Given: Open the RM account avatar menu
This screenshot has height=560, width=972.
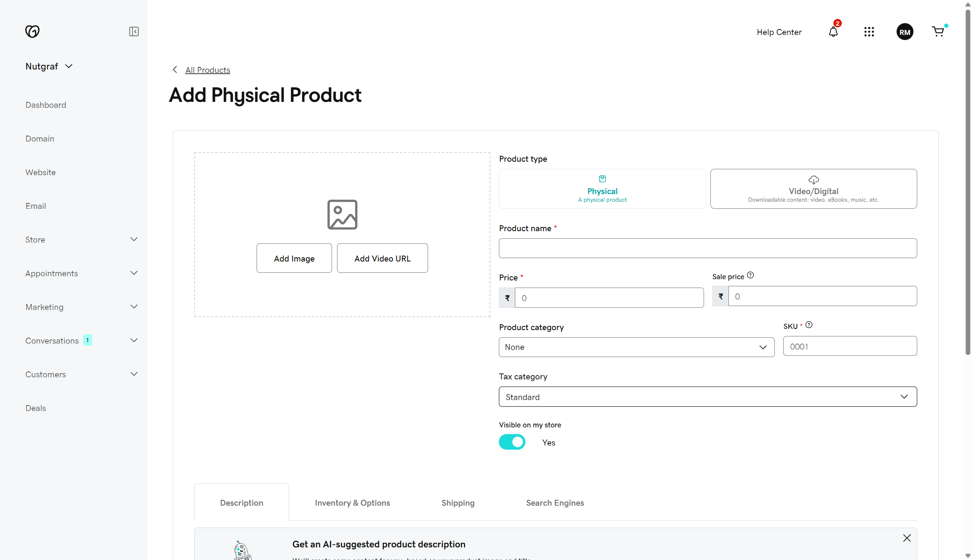Looking at the screenshot, I should pos(905,32).
